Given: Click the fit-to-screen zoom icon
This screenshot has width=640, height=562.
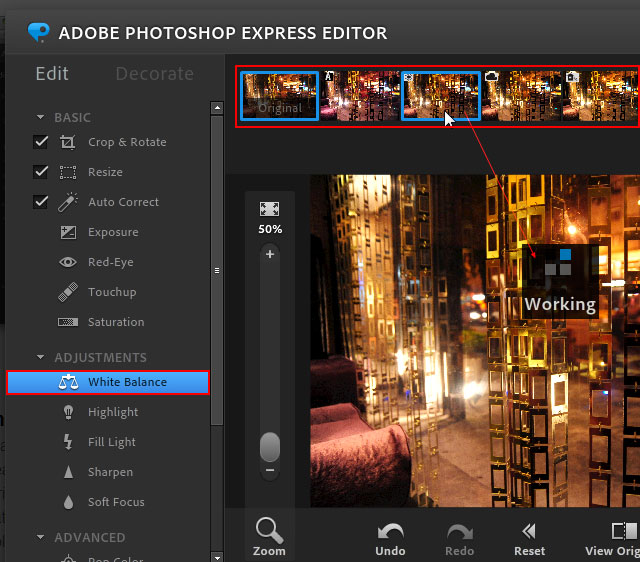Looking at the screenshot, I should tap(269, 209).
